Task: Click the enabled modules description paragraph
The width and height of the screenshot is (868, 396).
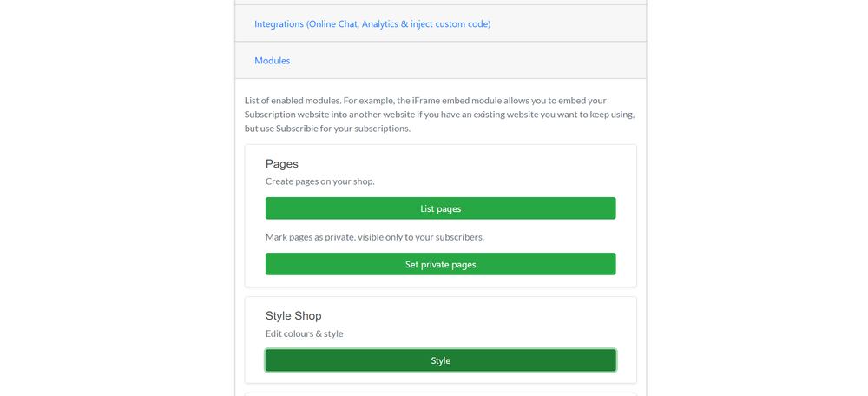Action: (x=439, y=115)
